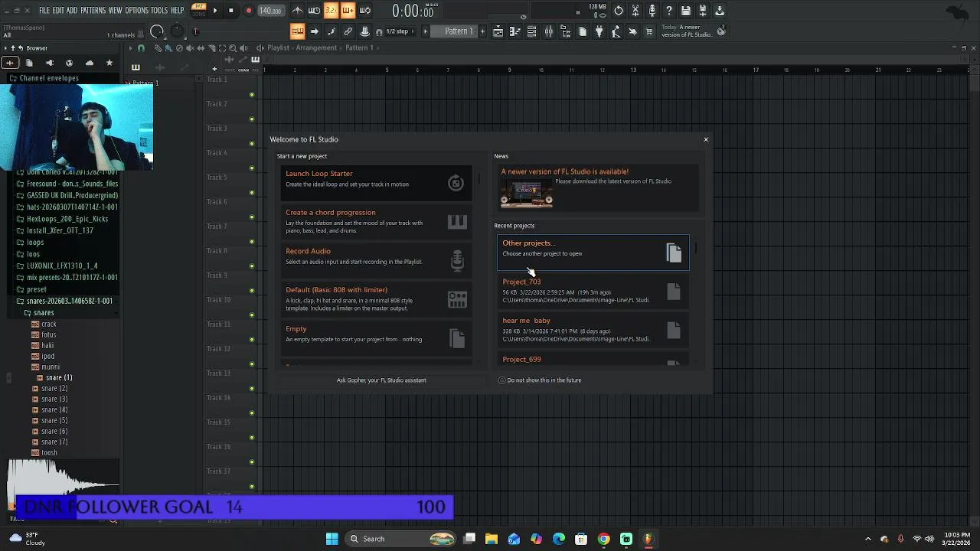Adjust the master pitch knob
The image size is (980, 551).
click(177, 31)
